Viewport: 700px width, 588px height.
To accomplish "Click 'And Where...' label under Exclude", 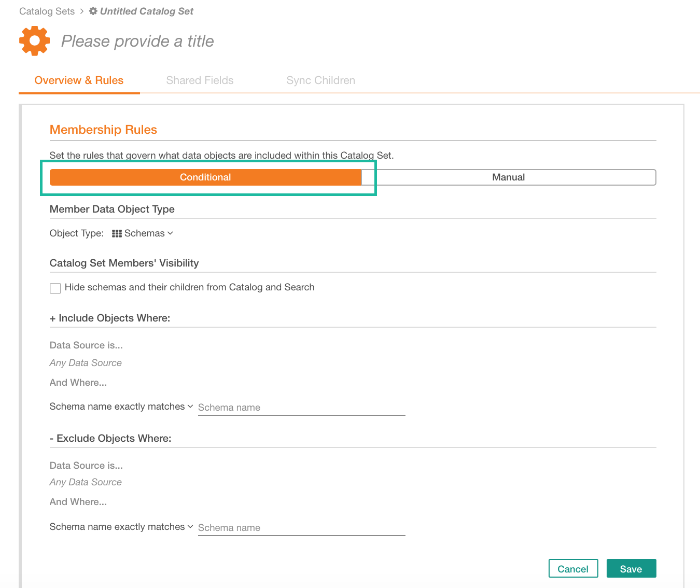I will (x=78, y=502).
